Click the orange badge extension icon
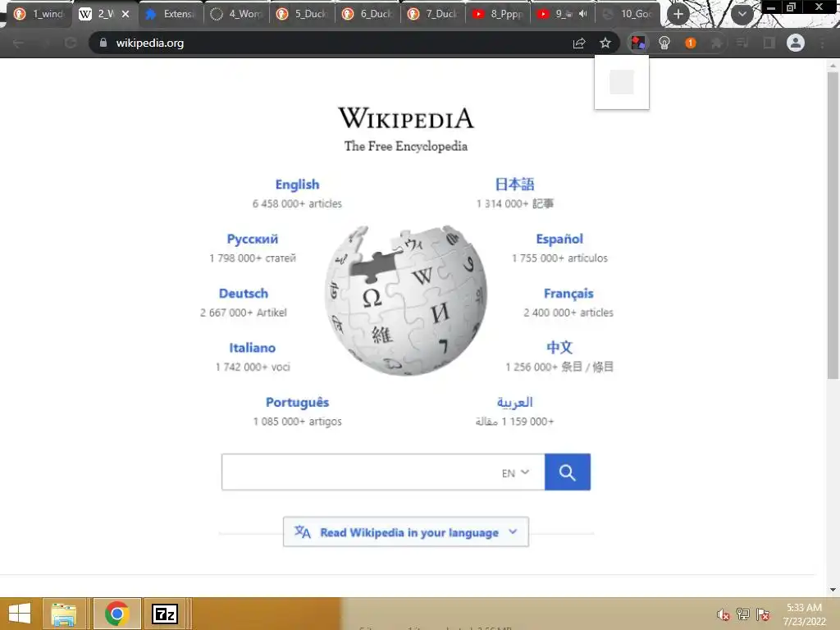Image resolution: width=840 pixels, height=630 pixels. point(691,43)
